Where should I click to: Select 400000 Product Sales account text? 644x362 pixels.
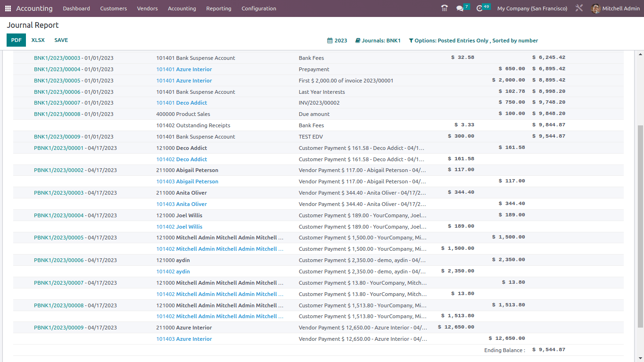[183, 114]
